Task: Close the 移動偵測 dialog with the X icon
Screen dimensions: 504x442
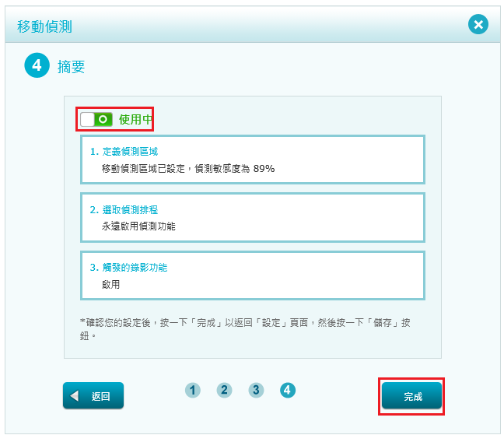Action: point(478,25)
